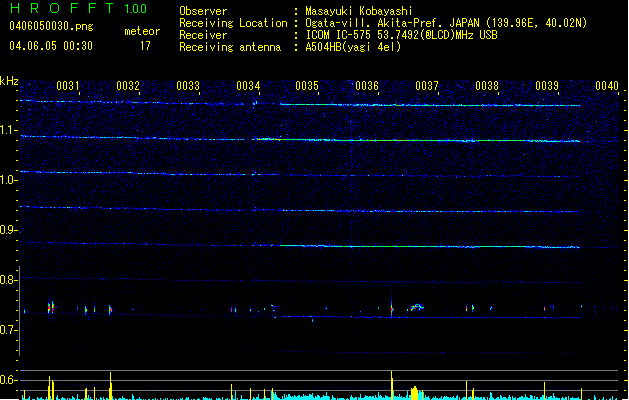Click the meteor count value 17

click(x=145, y=46)
